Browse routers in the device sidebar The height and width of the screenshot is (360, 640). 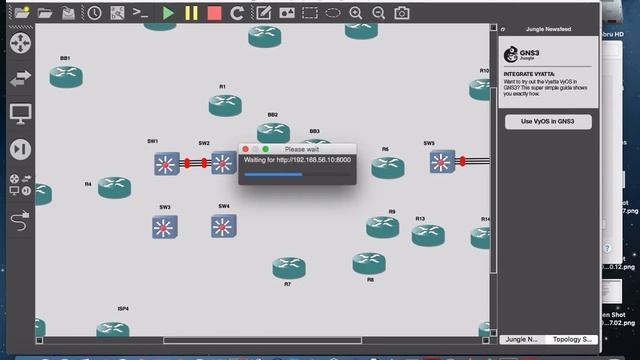pos(20,43)
